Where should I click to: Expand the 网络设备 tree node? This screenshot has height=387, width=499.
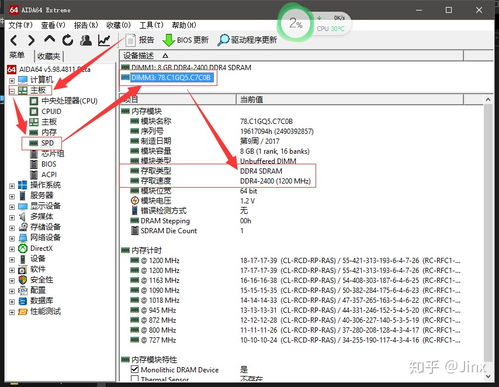(x=12, y=238)
